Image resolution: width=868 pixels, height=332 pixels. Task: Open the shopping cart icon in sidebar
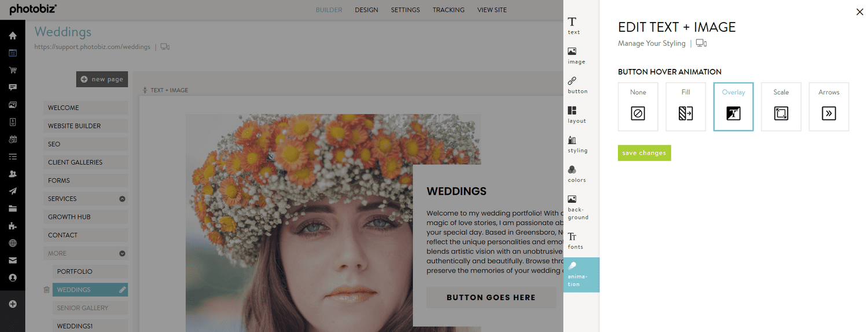point(13,70)
